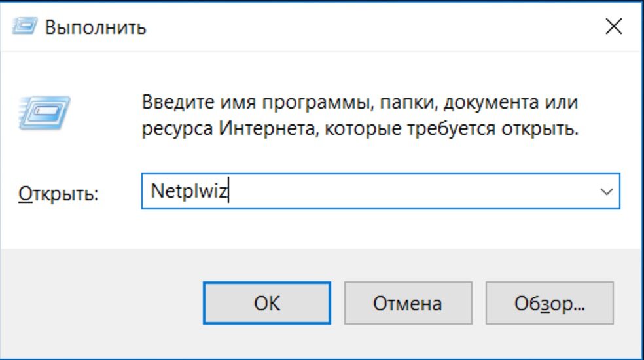644x360 pixels.
Task: Click the word "Интернета" in the description
Action: [268, 129]
